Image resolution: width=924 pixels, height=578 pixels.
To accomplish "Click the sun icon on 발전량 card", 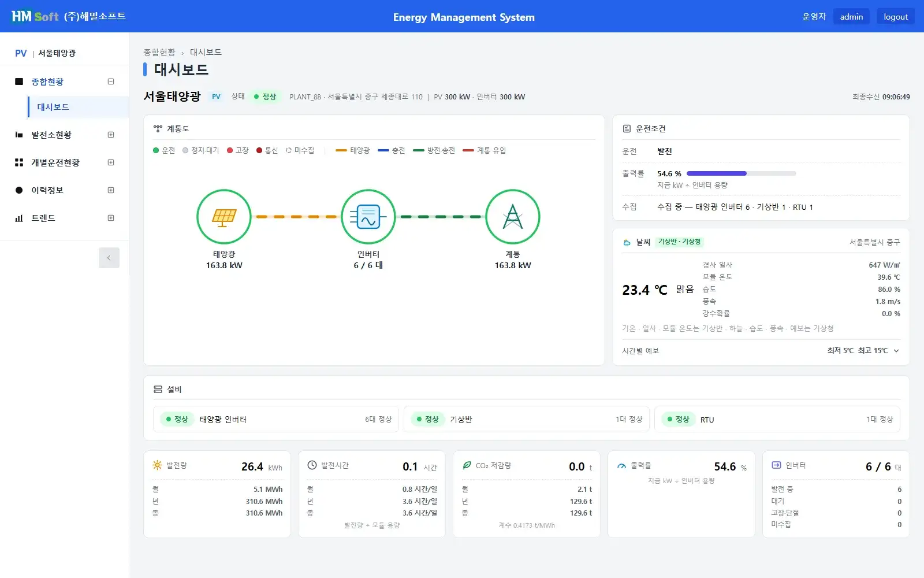I will (157, 465).
